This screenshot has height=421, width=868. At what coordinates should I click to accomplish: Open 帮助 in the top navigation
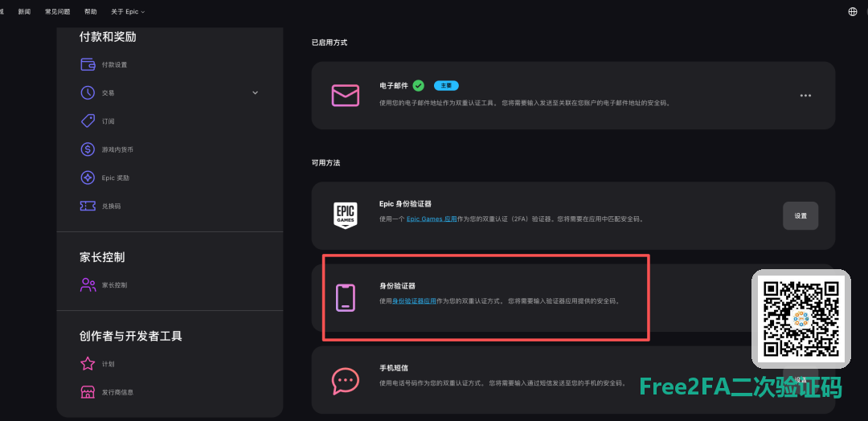click(x=91, y=11)
